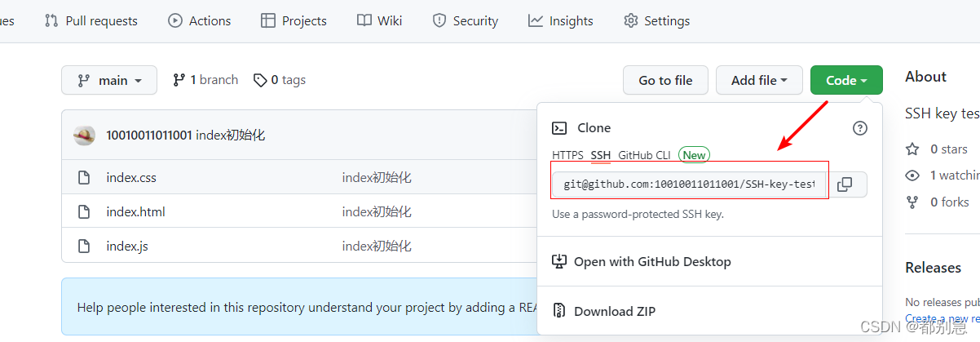Click the tag icon beside 0 tags
The height and width of the screenshot is (342, 980).
(260, 80)
